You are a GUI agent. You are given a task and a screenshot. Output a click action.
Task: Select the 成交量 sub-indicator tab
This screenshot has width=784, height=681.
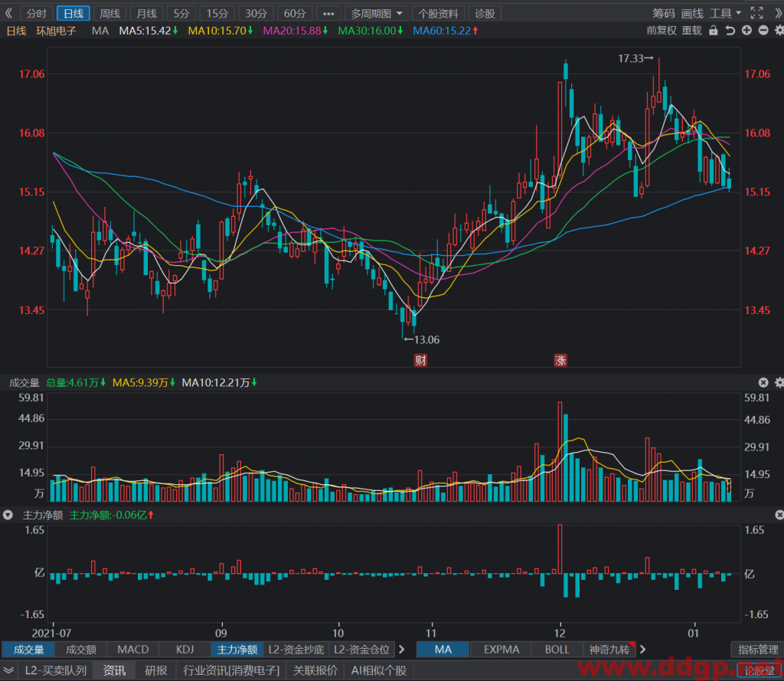pos(28,650)
